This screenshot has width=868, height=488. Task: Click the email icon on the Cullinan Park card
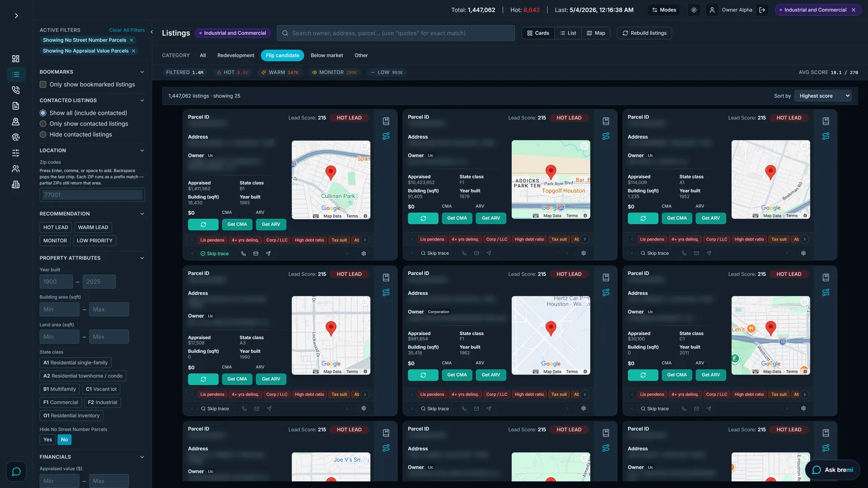click(256, 253)
